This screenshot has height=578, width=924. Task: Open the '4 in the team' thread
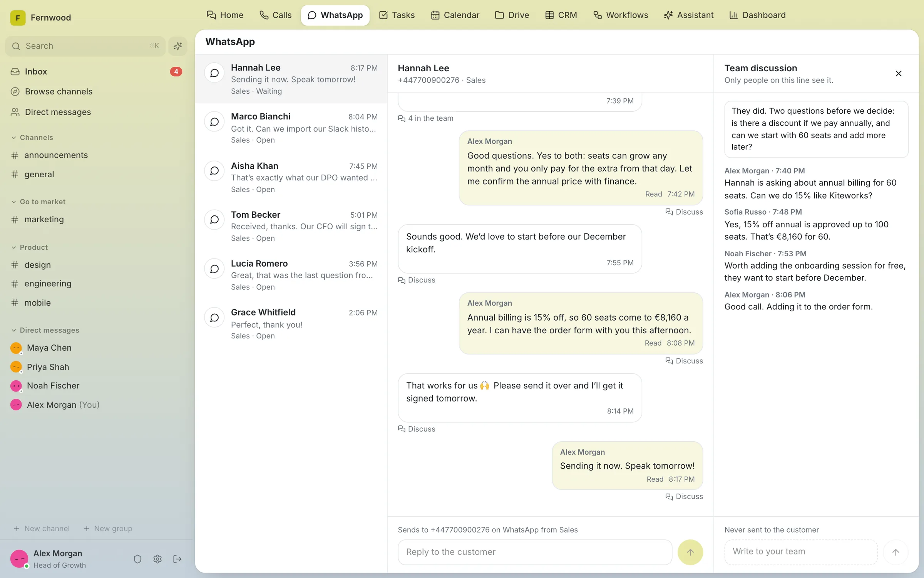[x=425, y=118]
